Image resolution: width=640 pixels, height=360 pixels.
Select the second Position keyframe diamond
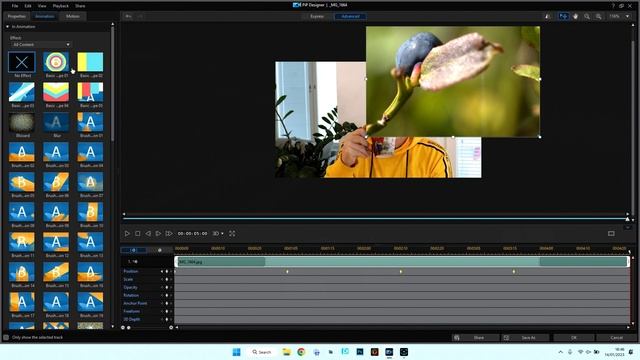pos(401,271)
